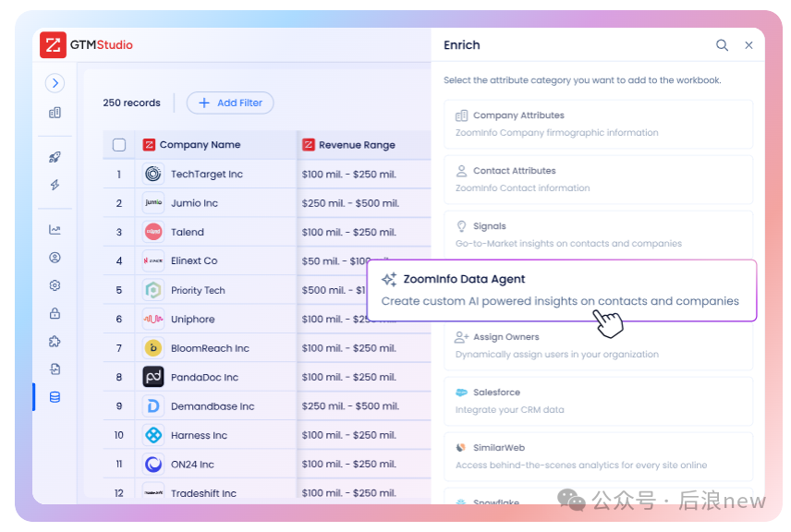
Task: Click the 250 records count label
Action: [x=131, y=103]
